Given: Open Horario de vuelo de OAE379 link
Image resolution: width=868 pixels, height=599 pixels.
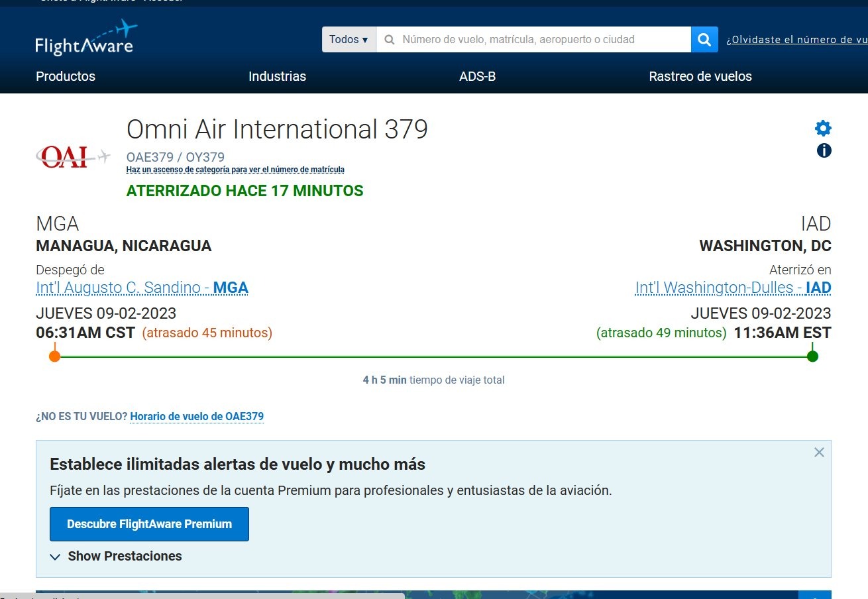Looking at the screenshot, I should coord(197,417).
